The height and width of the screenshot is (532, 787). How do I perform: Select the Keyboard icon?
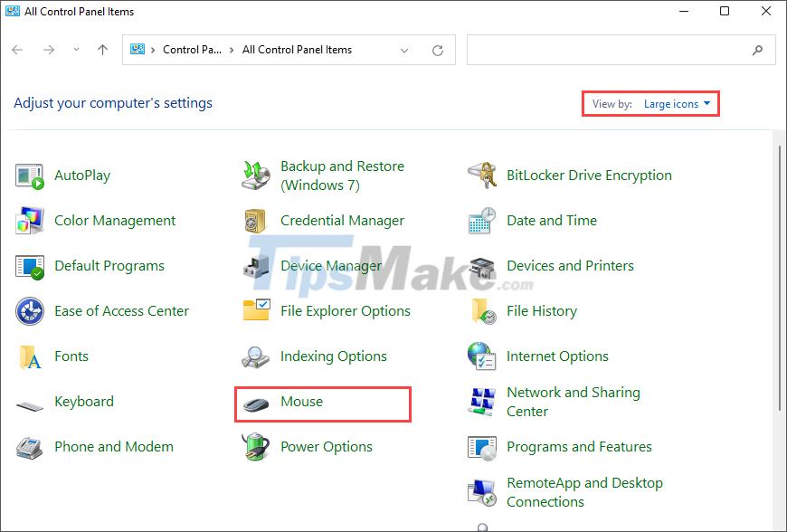pos(84,401)
